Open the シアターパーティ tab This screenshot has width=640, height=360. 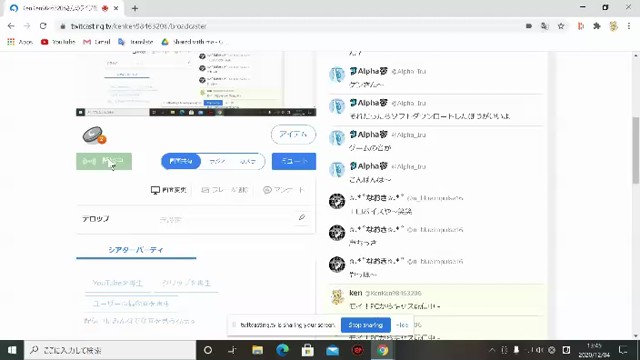click(136, 250)
